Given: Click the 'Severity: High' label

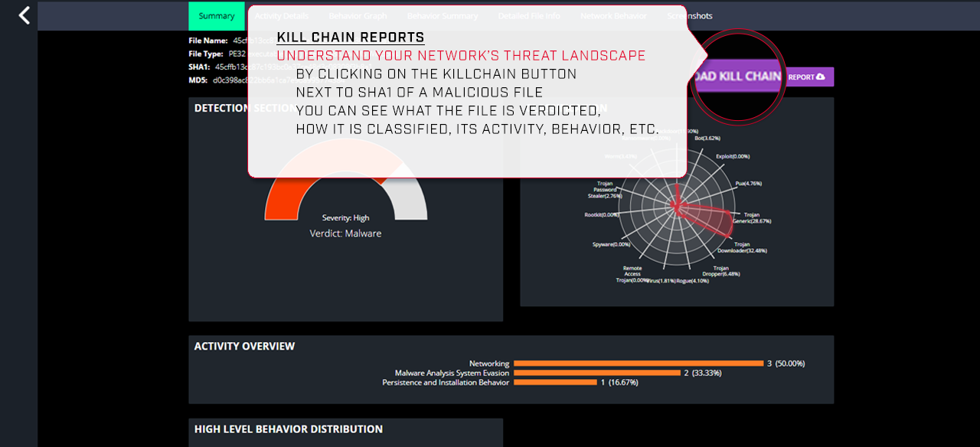Looking at the screenshot, I should tap(345, 218).
